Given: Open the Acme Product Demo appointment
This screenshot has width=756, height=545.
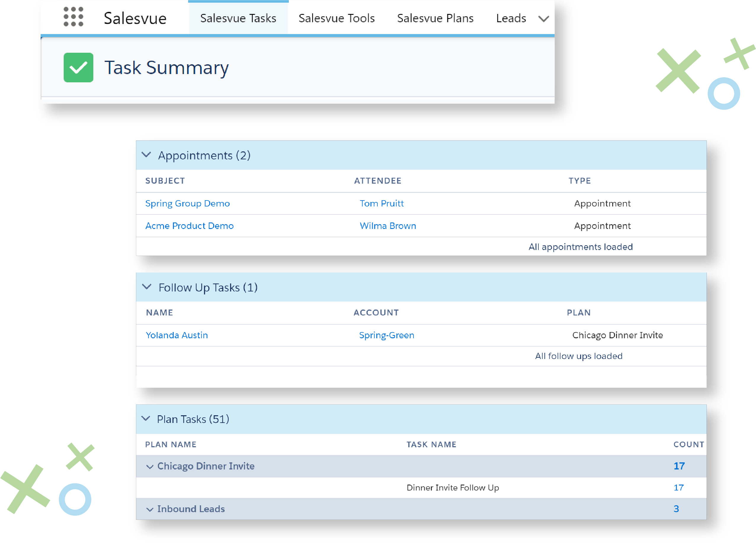Looking at the screenshot, I should [x=189, y=226].
